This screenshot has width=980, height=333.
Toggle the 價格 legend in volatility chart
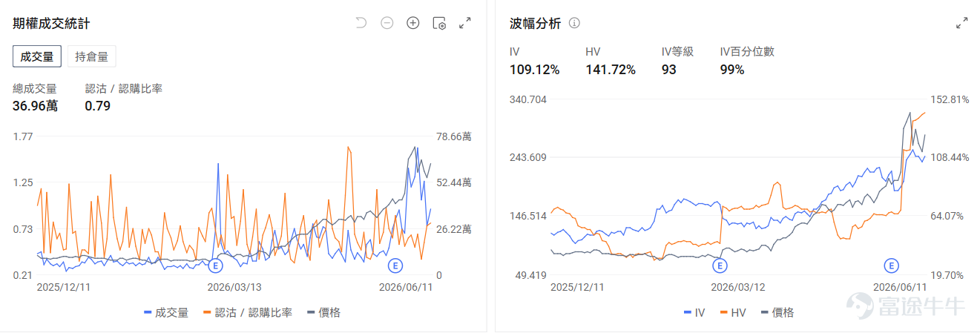pos(777,313)
